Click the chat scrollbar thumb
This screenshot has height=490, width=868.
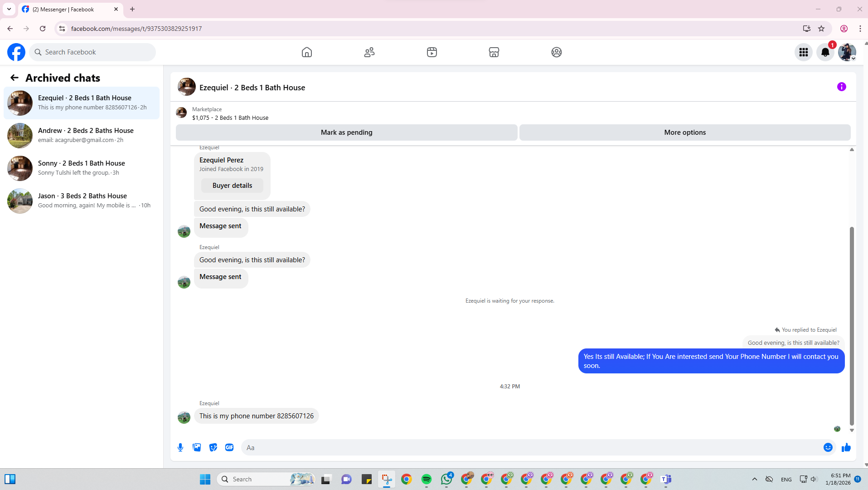(852, 326)
